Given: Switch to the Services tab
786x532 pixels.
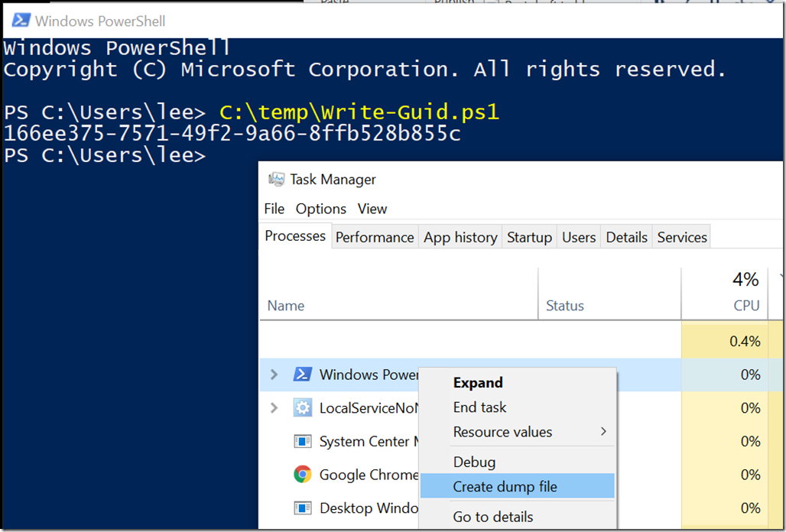Looking at the screenshot, I should [682, 237].
